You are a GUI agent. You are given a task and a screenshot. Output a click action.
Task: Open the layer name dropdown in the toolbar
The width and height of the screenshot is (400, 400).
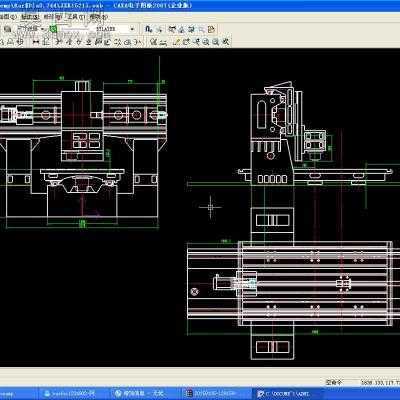(31, 29)
